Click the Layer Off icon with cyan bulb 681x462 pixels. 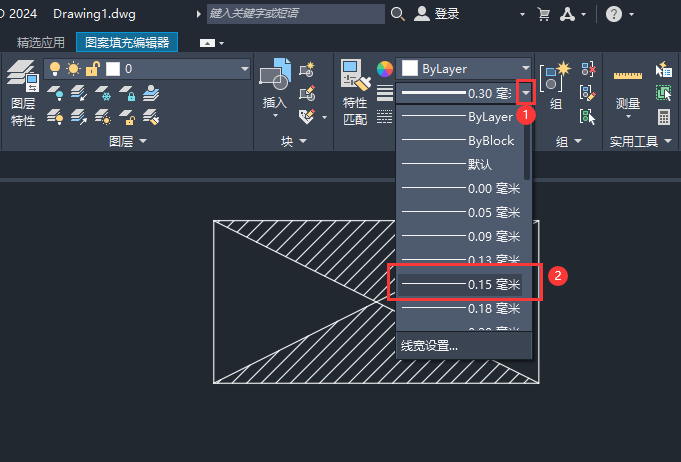[55, 93]
